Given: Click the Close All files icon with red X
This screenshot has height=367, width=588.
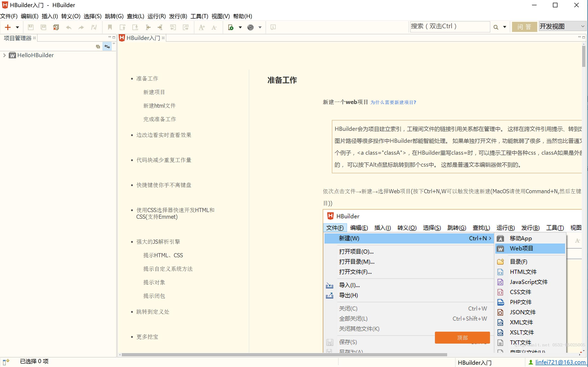Looking at the screenshot, I should (x=56, y=27).
